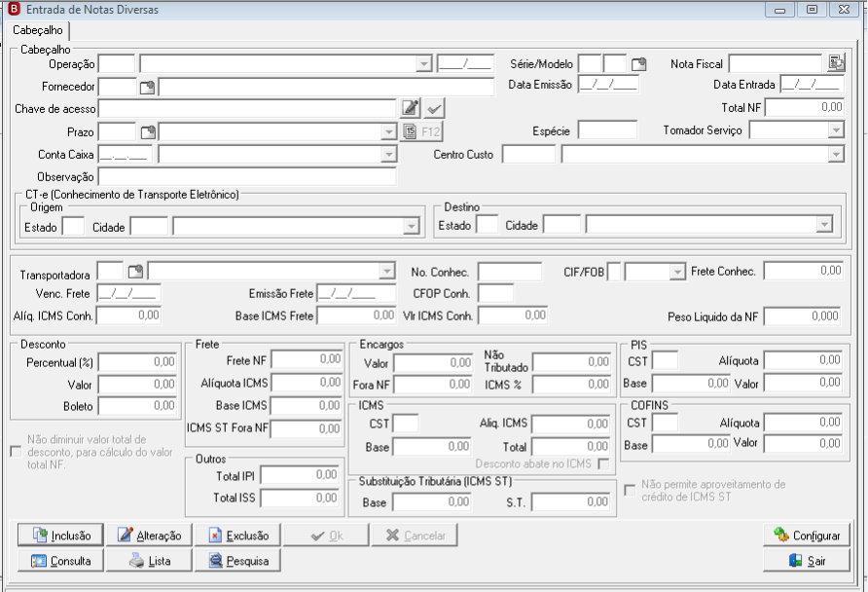The image size is (868, 592).
Task: Expand the Centro Custo dropdown
Action: point(835,154)
